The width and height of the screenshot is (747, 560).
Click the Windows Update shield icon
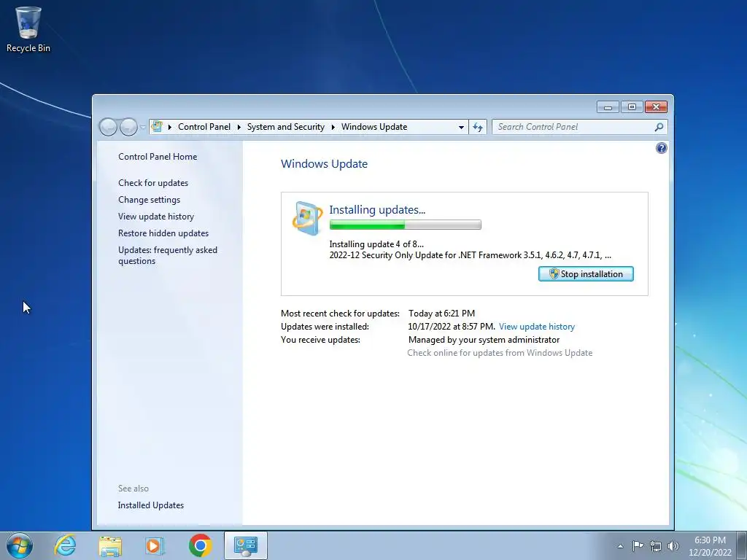pos(307,218)
